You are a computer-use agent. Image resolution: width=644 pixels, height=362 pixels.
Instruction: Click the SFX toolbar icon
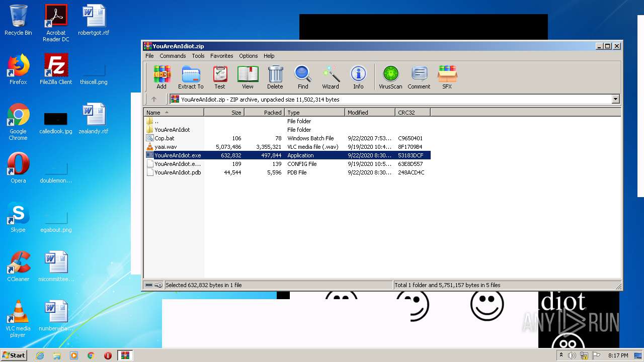click(447, 77)
